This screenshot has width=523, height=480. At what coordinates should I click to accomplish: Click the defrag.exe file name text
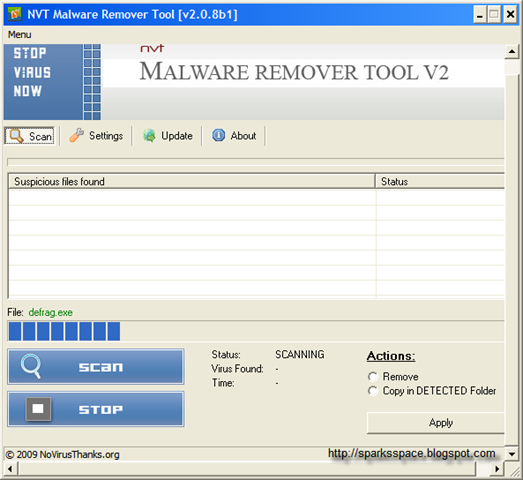50,312
